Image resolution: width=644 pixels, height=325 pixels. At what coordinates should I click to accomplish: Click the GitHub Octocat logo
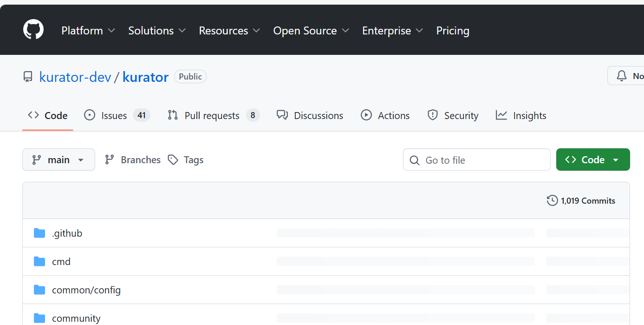click(33, 30)
